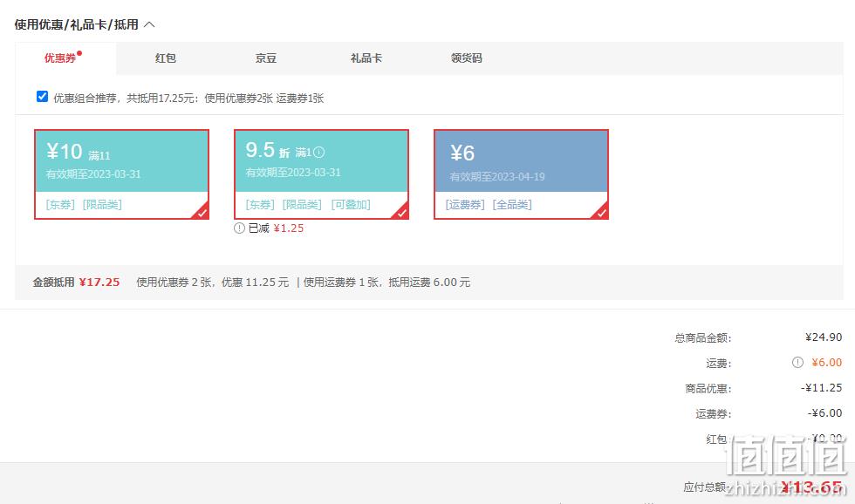Click the info icon next to 满1
The width and height of the screenshot is (855, 504).
point(319,152)
